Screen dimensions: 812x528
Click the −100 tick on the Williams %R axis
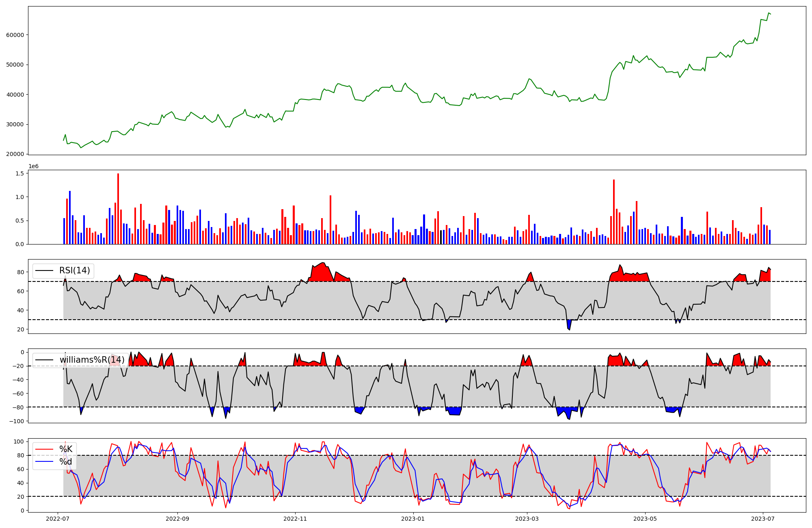17,421
